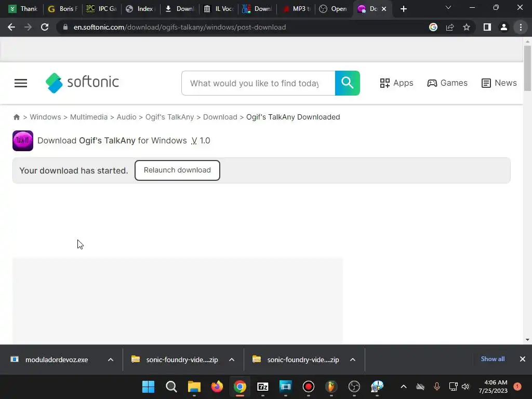Switch to the MP3 tab

pos(296,9)
